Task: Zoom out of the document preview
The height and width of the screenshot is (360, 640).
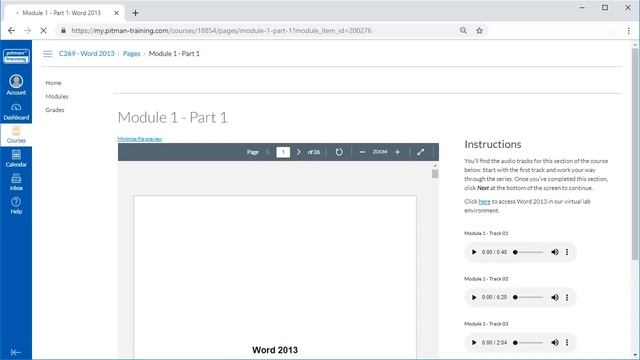Action: click(x=362, y=152)
